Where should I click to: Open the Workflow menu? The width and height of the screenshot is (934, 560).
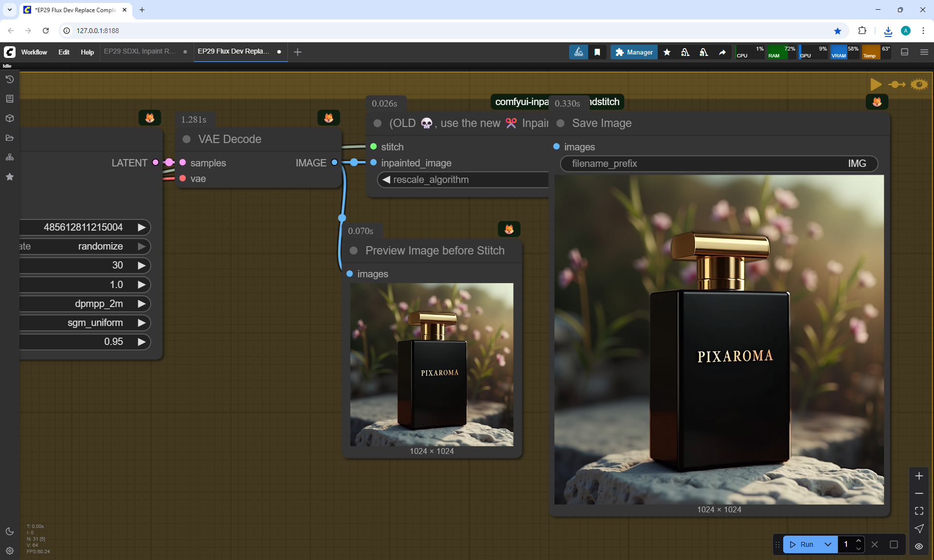[x=34, y=52]
